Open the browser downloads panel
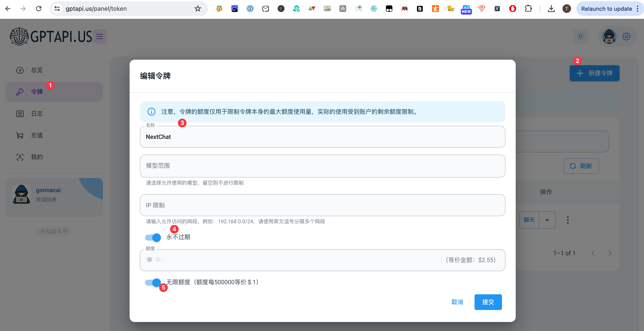This screenshot has width=644, height=331. (x=551, y=9)
